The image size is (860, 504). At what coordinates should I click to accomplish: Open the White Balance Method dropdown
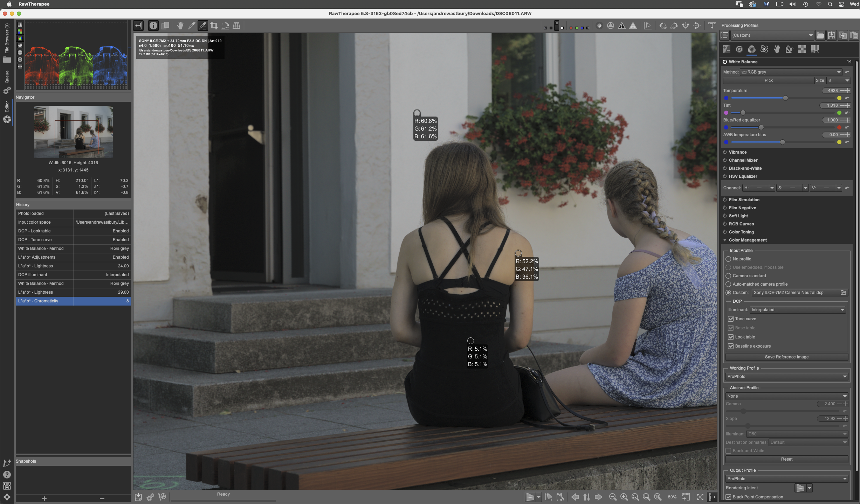coord(790,72)
